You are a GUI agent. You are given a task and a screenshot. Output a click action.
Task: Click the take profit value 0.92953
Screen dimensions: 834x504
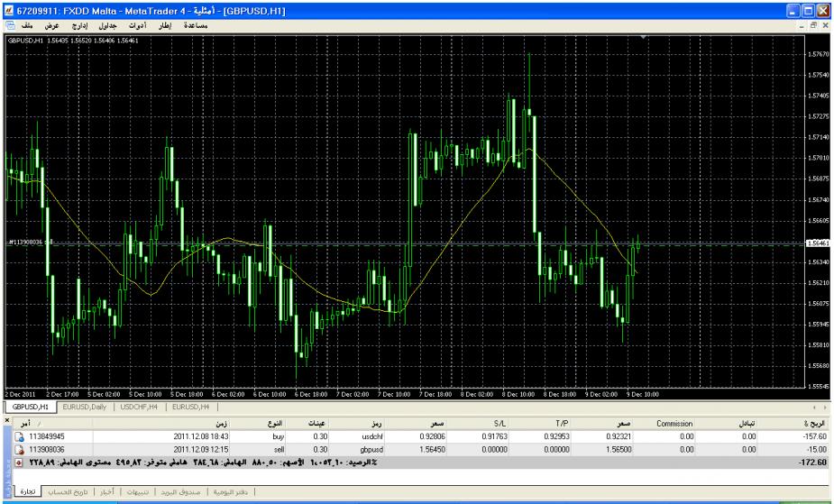[x=556, y=436]
